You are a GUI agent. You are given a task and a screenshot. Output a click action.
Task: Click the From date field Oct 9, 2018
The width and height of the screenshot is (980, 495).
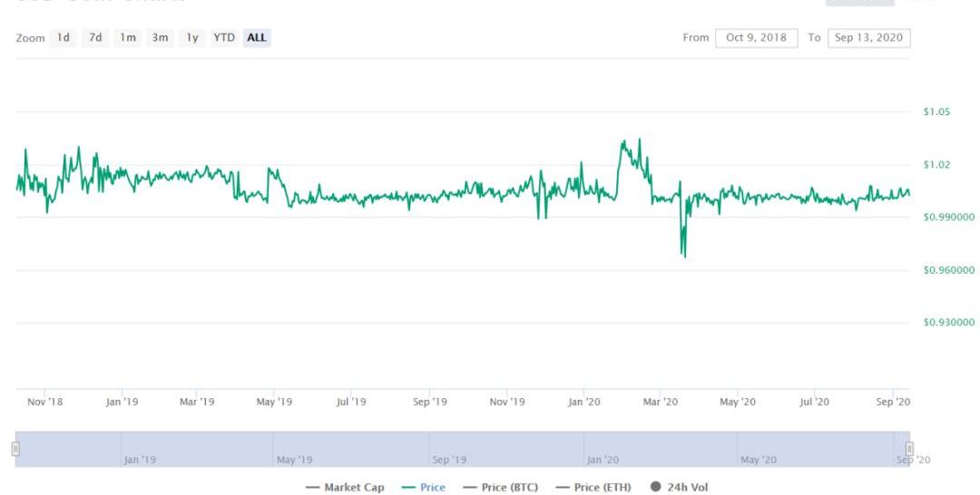(757, 38)
